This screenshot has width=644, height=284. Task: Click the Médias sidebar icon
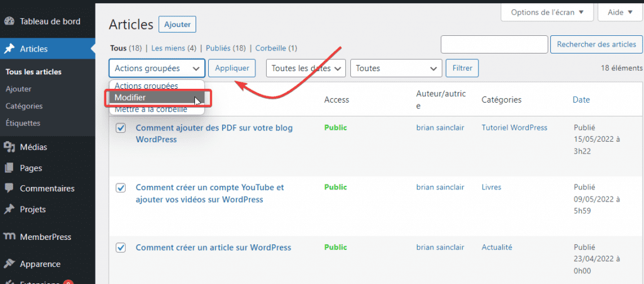(9, 147)
